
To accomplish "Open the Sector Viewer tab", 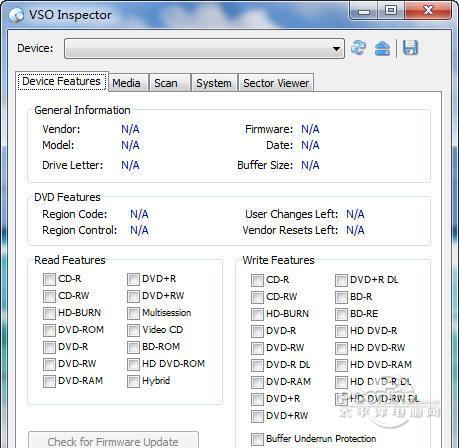I will pyautogui.click(x=276, y=83).
